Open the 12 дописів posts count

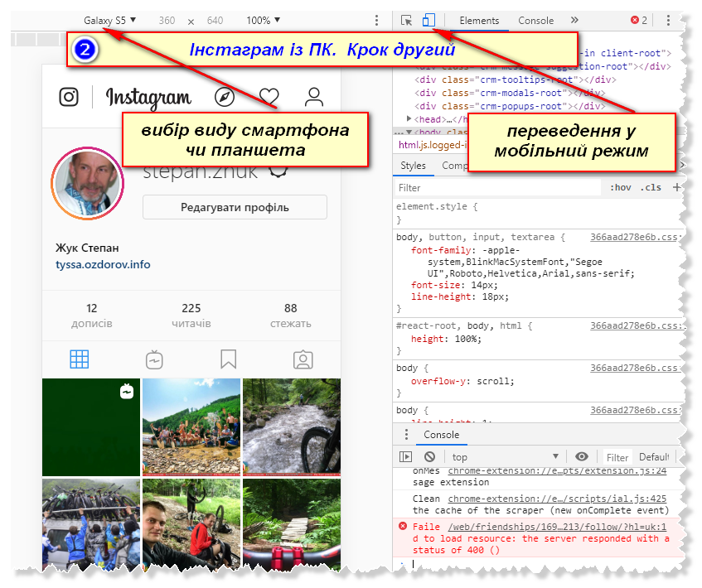tap(92, 316)
